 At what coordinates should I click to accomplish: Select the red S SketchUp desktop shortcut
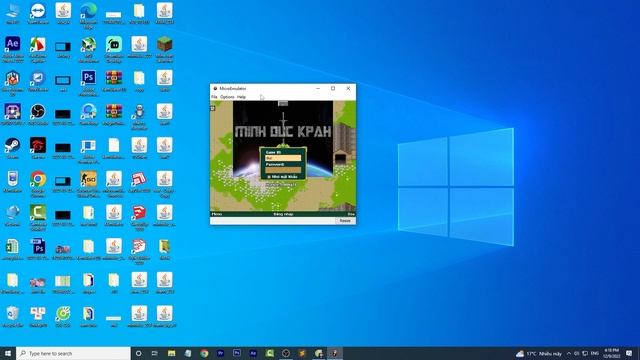(139, 218)
